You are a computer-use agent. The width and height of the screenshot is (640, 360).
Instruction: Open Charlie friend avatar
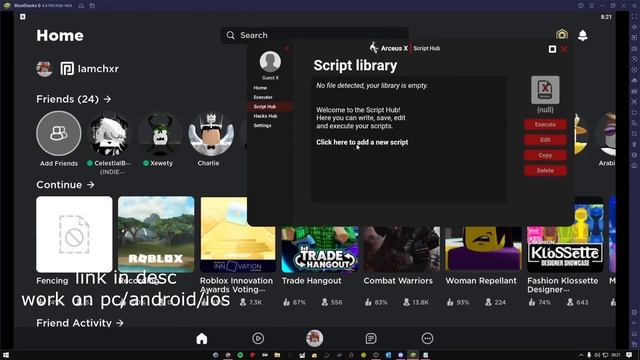point(211,133)
